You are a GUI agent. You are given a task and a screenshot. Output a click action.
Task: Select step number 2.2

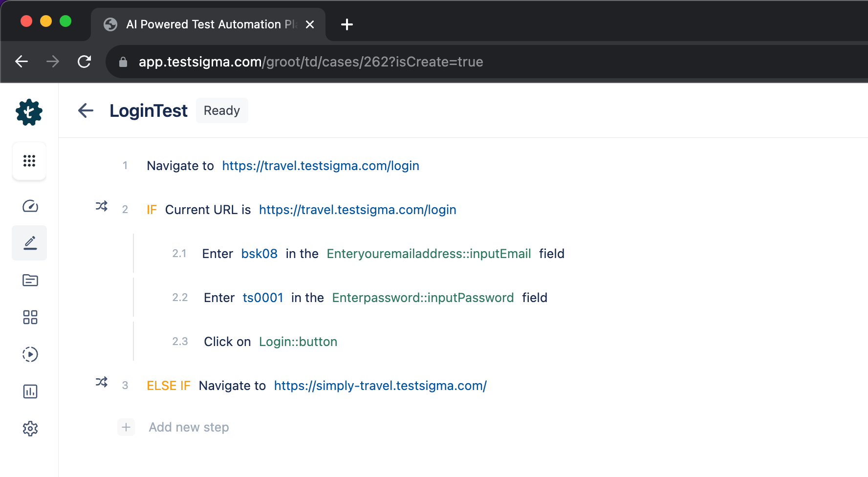pos(180,298)
